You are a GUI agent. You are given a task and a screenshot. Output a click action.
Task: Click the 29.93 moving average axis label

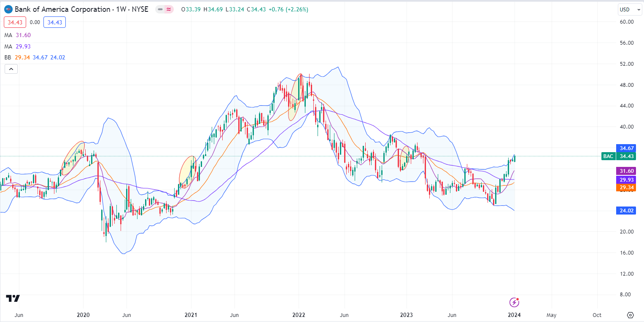[625, 180]
